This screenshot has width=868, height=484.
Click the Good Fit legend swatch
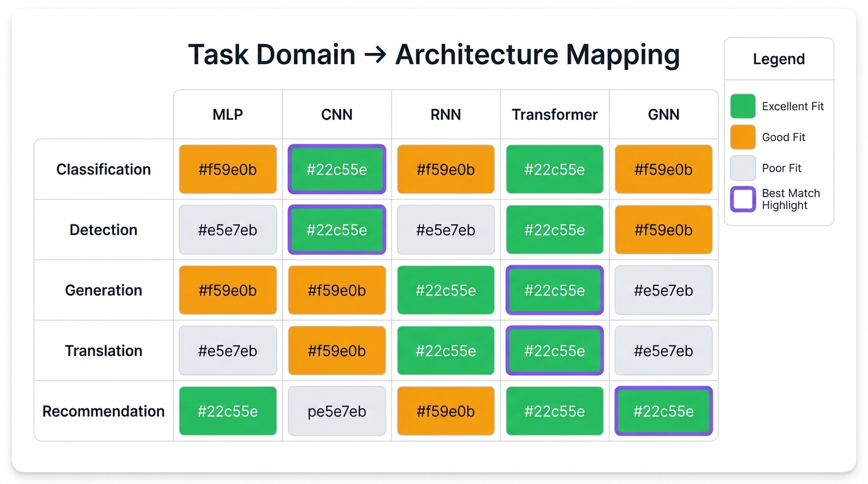(x=742, y=137)
